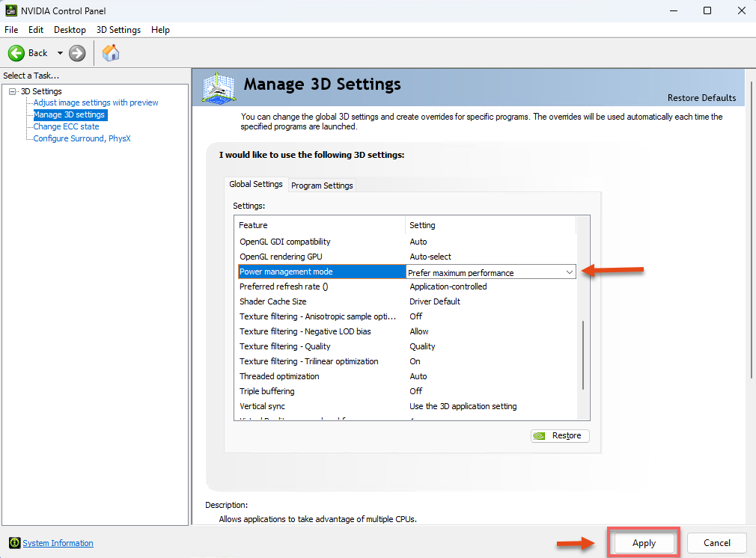The width and height of the screenshot is (756, 558).
Task: Open the Desktop menu
Action: coord(70,30)
